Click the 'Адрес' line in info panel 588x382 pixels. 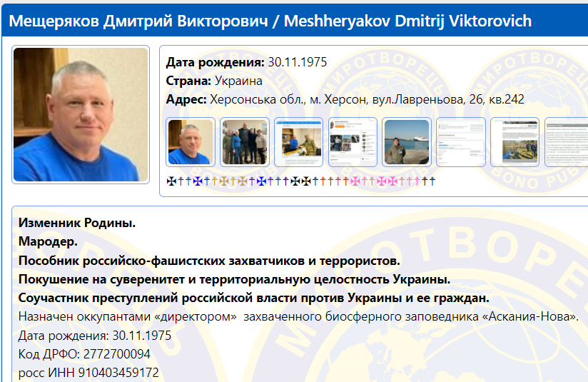(x=345, y=99)
